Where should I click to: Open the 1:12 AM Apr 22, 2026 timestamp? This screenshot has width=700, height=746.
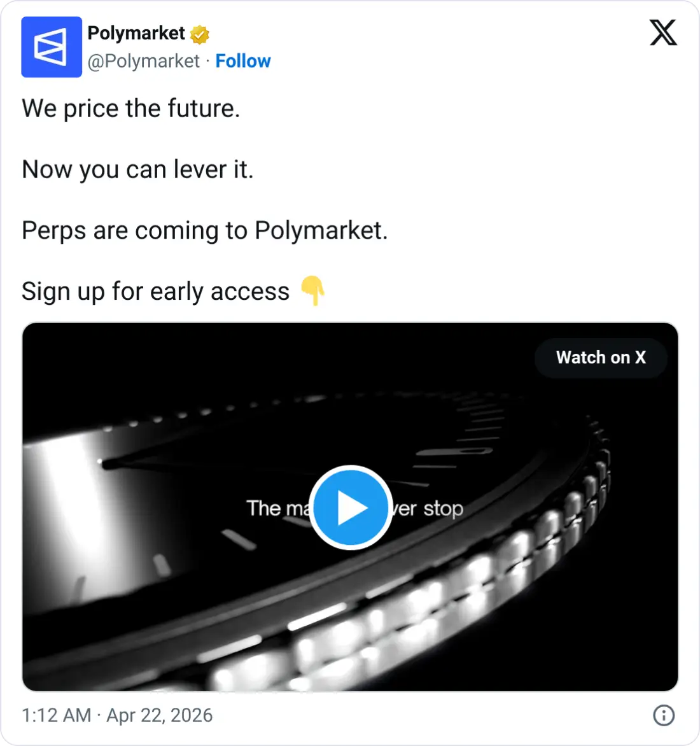click(117, 715)
